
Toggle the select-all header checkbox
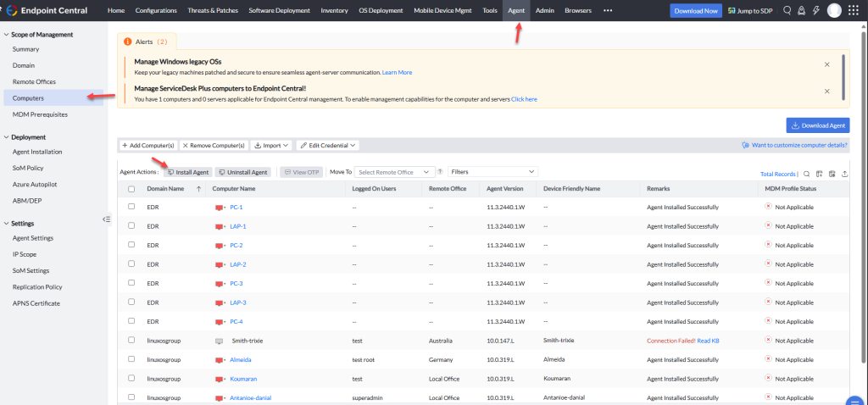131,189
